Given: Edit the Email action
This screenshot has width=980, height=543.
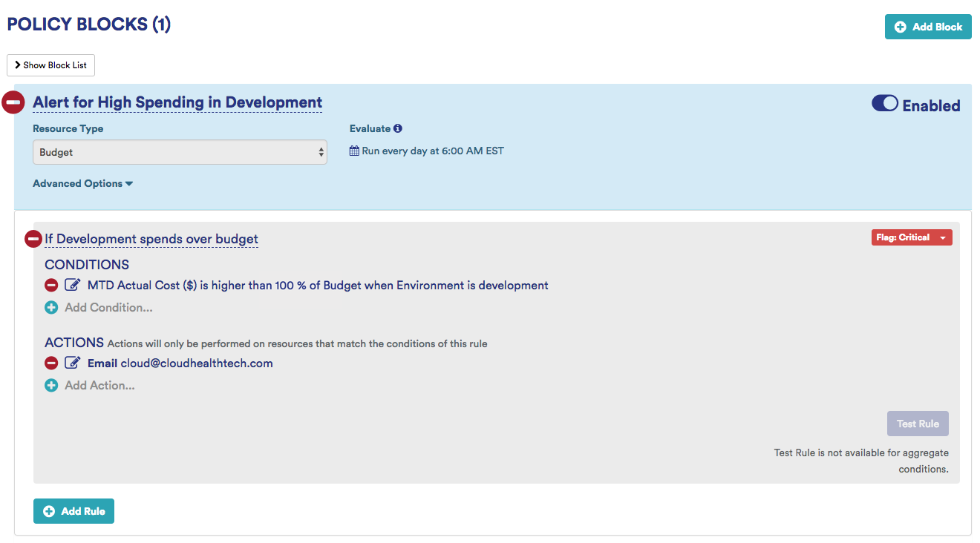Looking at the screenshot, I should (72, 363).
